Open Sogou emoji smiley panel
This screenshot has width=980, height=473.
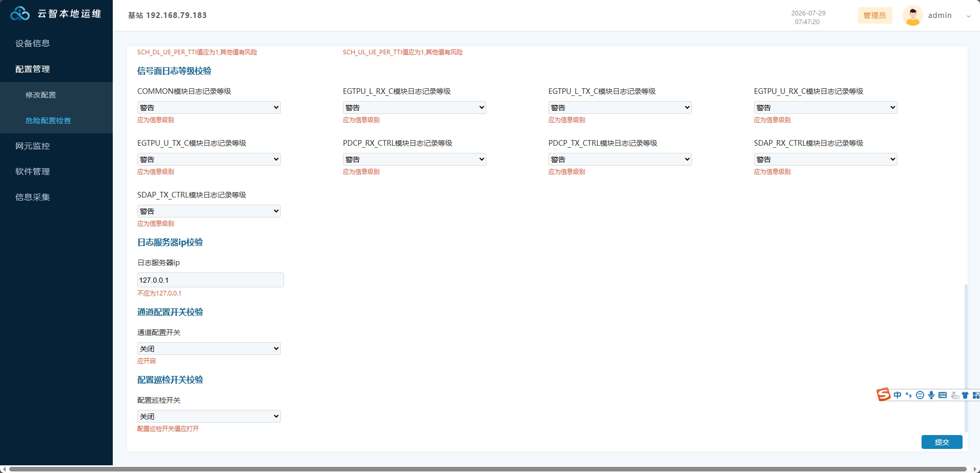920,395
